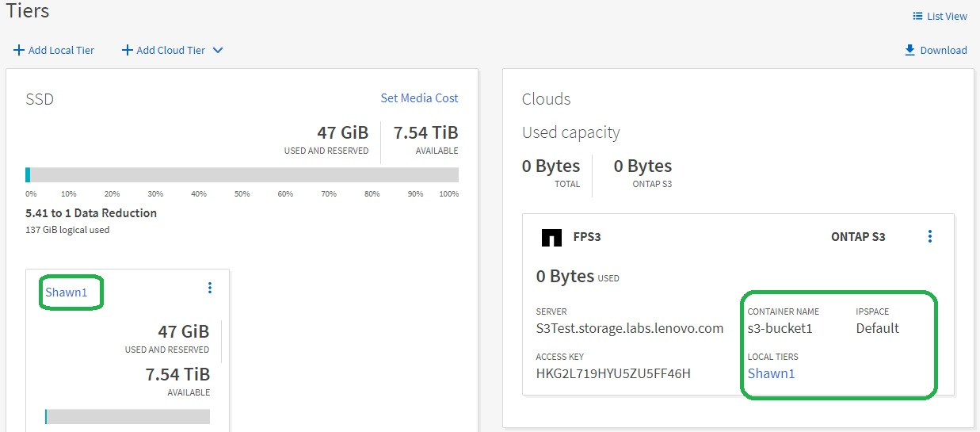Image resolution: width=980 pixels, height=432 pixels.
Task: Click the Download arrow icon
Action: point(909,50)
